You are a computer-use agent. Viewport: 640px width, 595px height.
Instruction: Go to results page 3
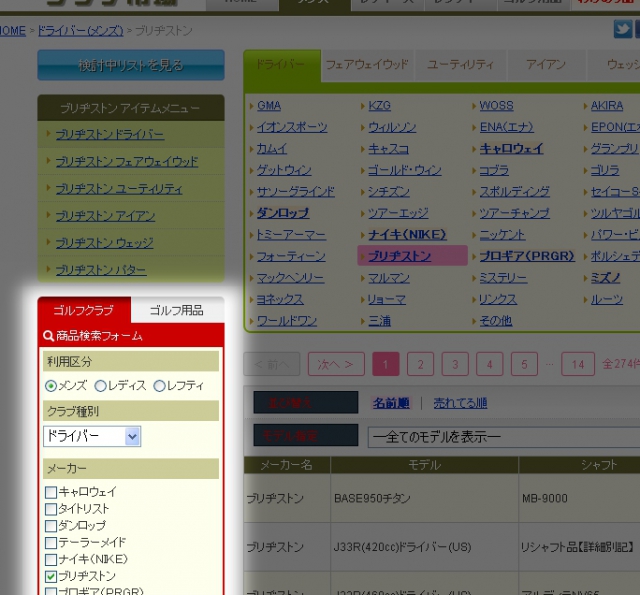tap(455, 364)
